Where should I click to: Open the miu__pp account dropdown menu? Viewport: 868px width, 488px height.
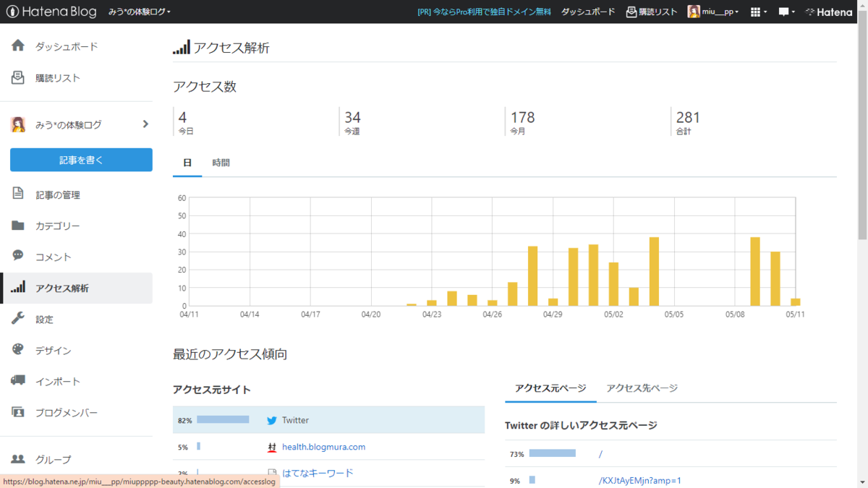(x=713, y=12)
